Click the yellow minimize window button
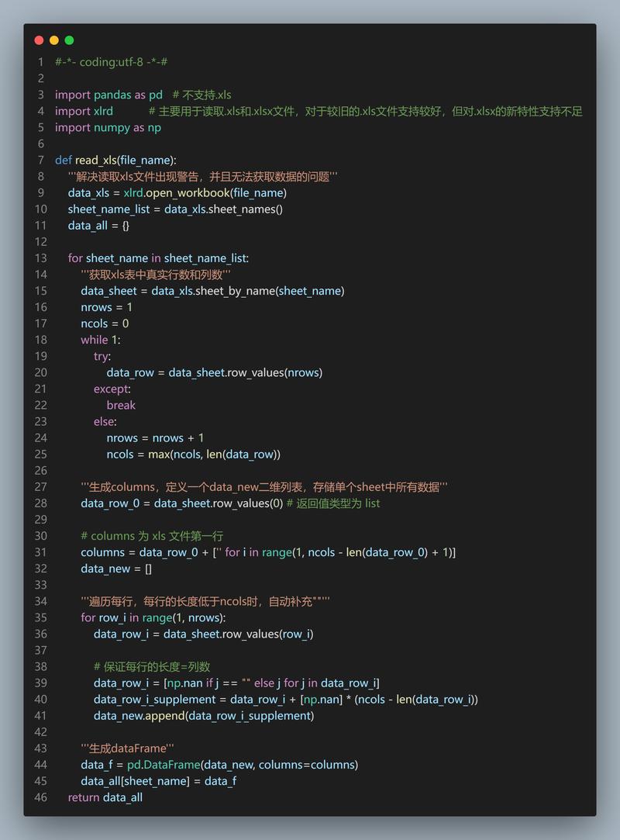This screenshot has width=620, height=840. click(54, 39)
